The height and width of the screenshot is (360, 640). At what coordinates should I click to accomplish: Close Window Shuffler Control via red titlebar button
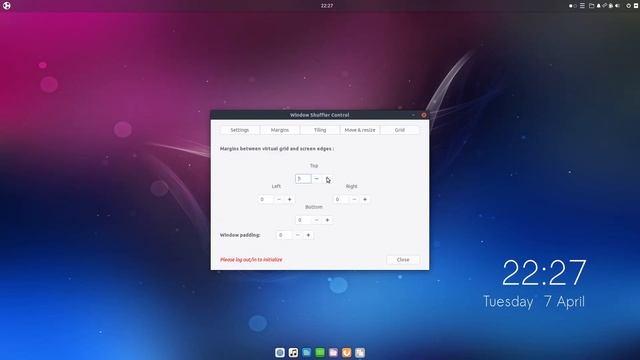click(x=424, y=115)
